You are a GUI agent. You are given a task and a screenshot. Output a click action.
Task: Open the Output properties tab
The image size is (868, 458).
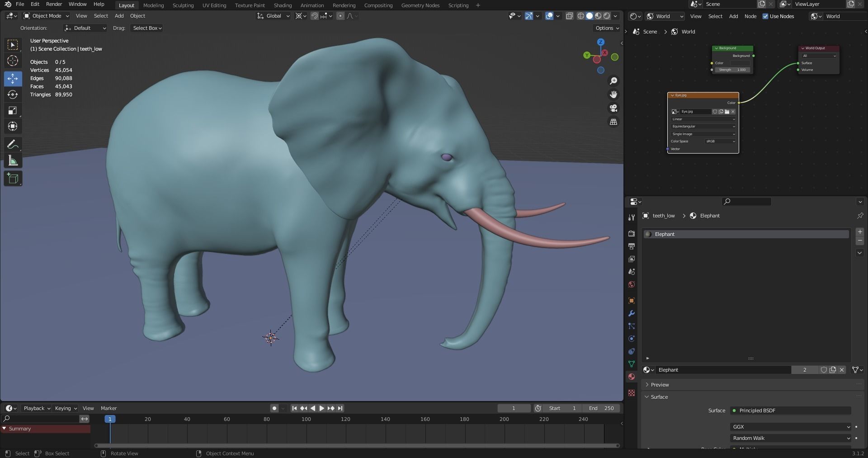click(x=632, y=246)
